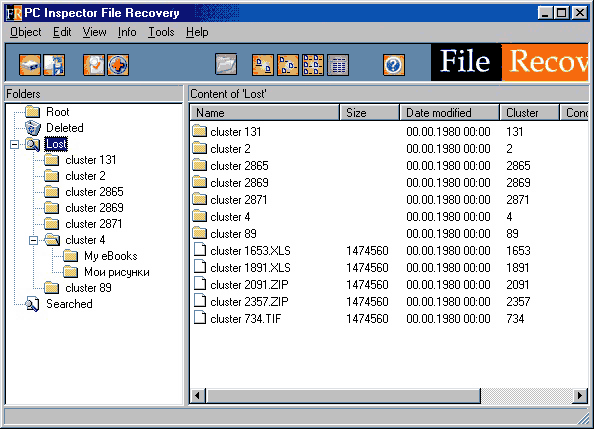Screen dimensions: 594x429
Task: Open the Tools menu
Action: click(161, 32)
